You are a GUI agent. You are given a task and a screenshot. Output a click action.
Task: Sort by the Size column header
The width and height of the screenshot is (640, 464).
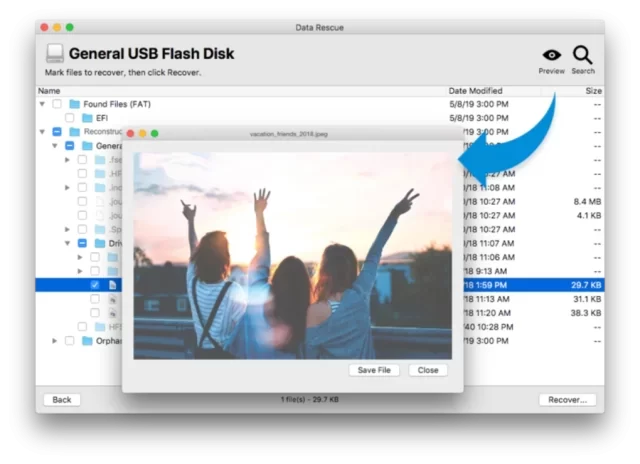pyautogui.click(x=593, y=91)
